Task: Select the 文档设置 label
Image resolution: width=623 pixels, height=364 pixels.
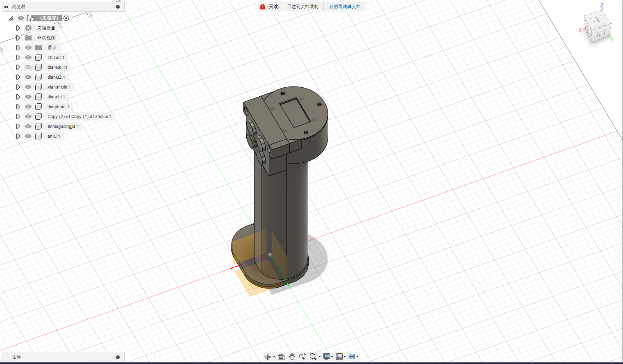Action: click(46, 28)
